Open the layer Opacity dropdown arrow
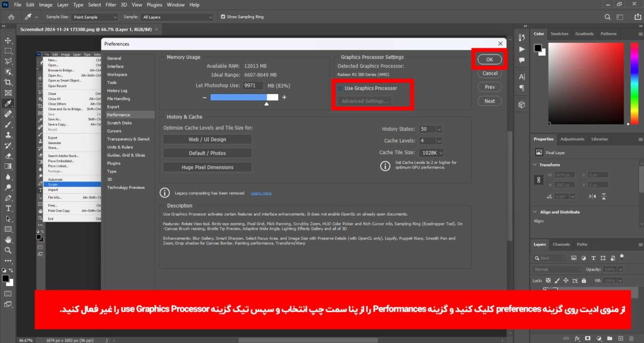644x343 pixels. 620,269
